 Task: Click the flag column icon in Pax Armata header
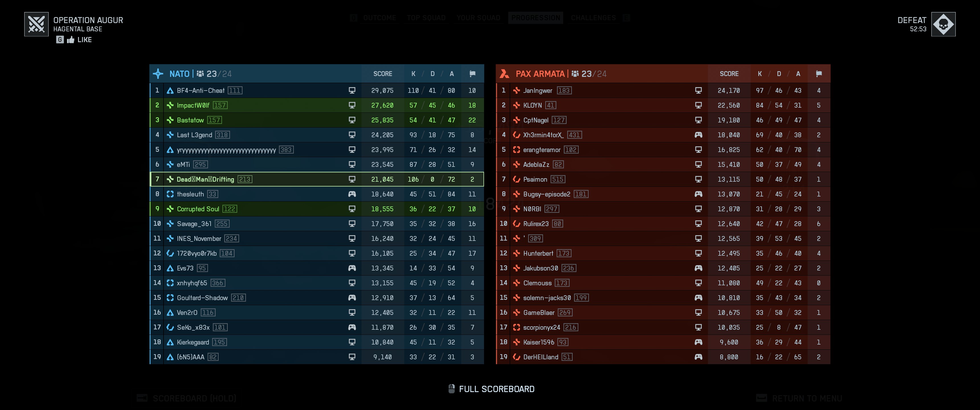819,74
